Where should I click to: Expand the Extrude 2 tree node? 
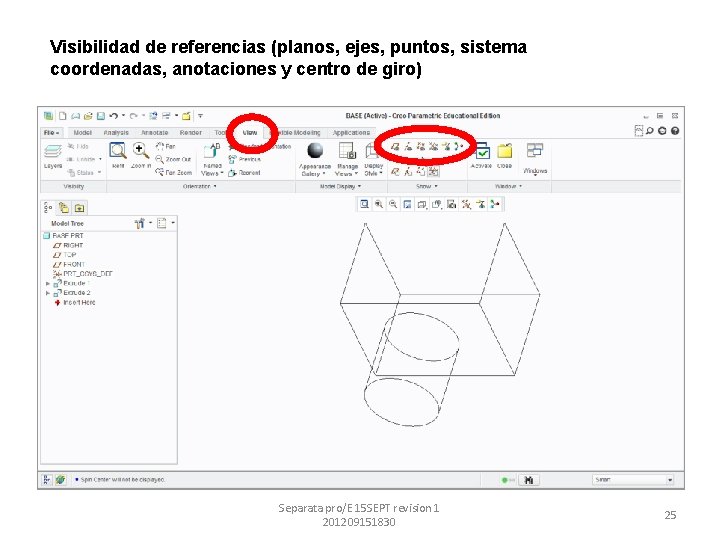[x=48, y=293]
